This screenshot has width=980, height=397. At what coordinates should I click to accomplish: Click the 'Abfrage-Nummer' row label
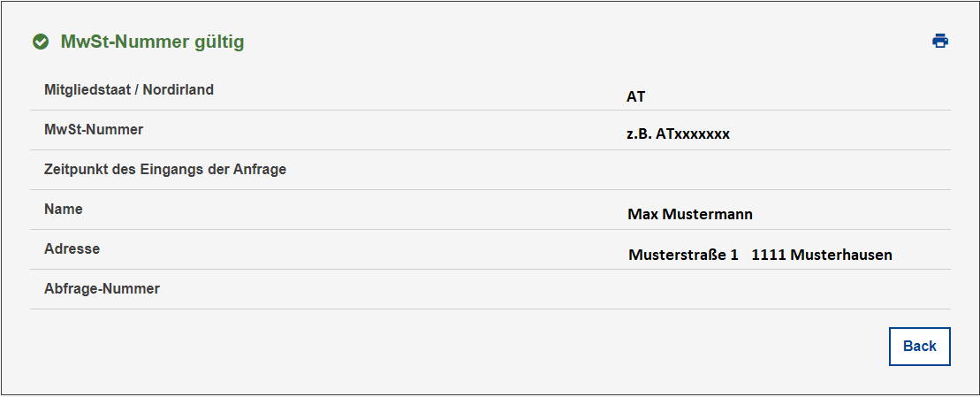(x=102, y=289)
